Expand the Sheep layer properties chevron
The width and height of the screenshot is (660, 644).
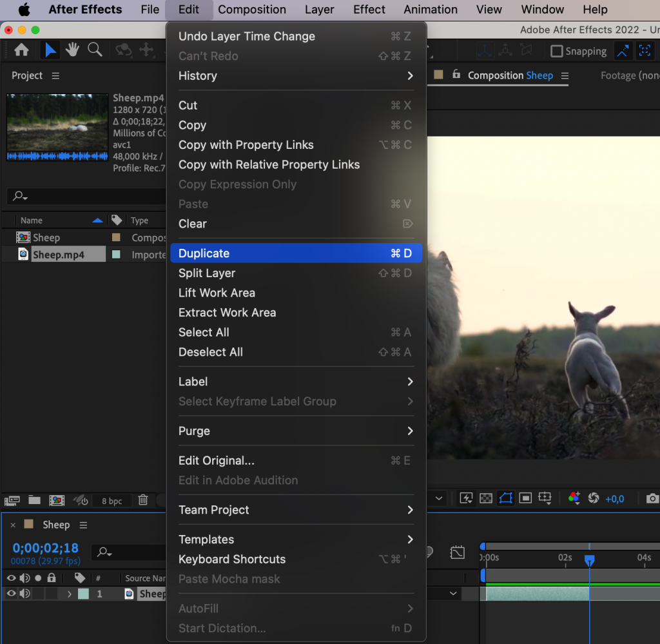tap(70, 593)
